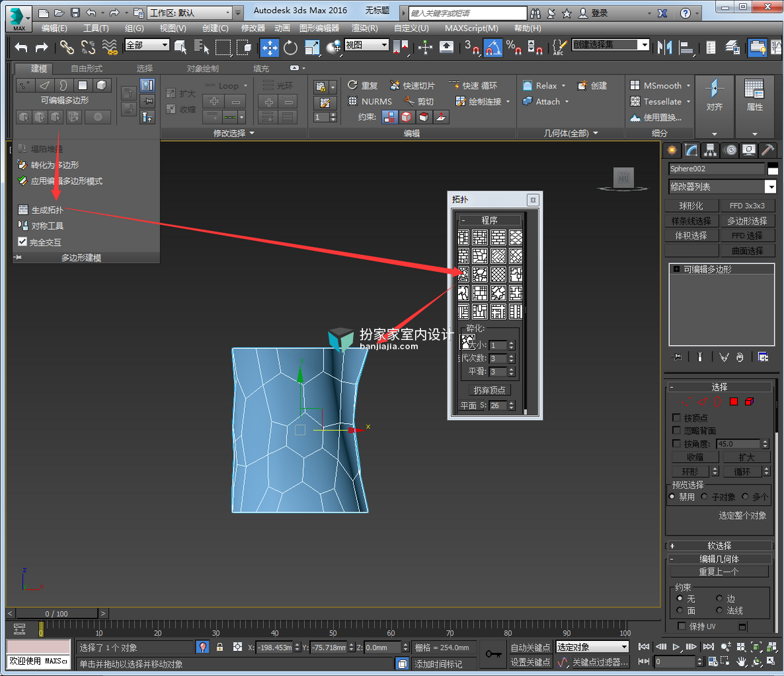Click the 扔弃顶点 button in 拓扑 dialog
This screenshot has width=784, height=676.
(490, 390)
